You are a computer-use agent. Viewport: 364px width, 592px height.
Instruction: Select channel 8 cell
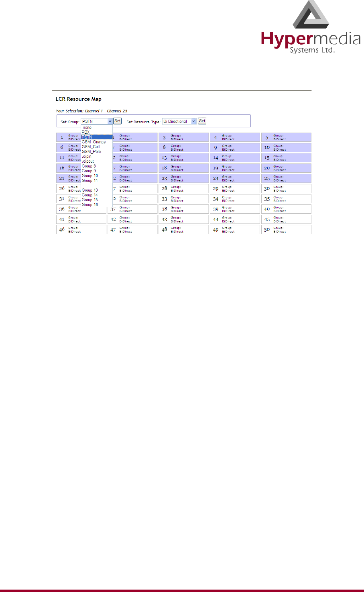[x=183, y=147]
